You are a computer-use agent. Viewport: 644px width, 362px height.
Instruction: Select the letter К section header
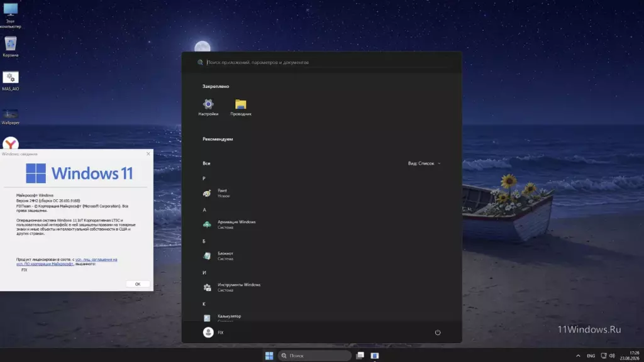click(x=204, y=304)
